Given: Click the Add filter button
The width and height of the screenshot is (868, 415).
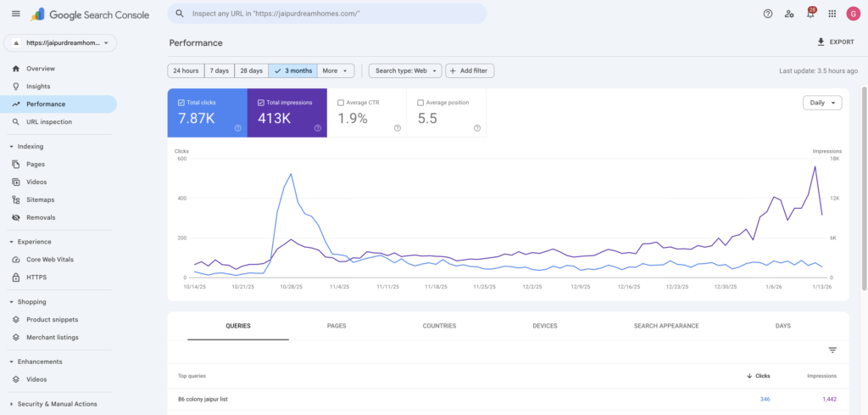Looking at the screenshot, I should click(x=470, y=70).
